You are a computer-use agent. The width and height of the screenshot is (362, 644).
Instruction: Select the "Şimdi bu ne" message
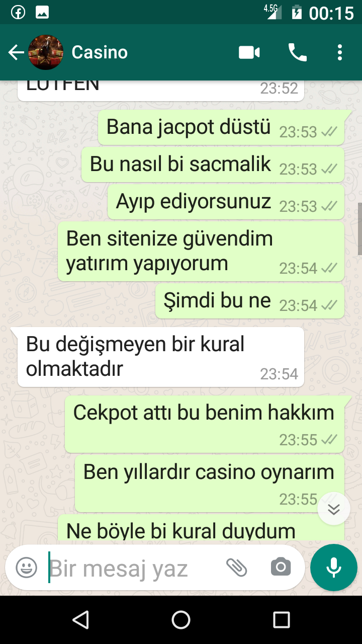(249, 301)
